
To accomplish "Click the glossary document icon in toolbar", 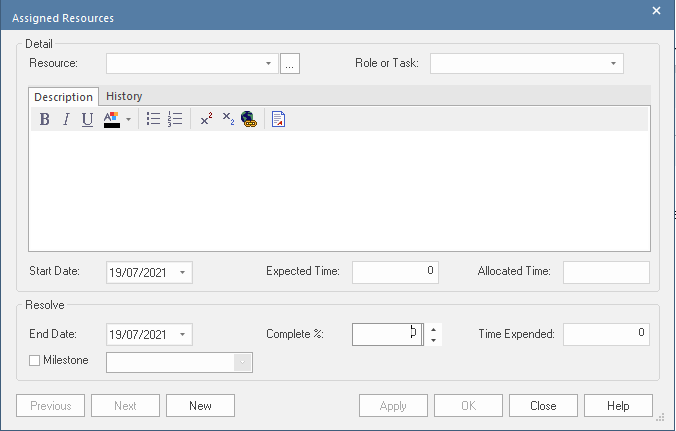I will coord(279,120).
